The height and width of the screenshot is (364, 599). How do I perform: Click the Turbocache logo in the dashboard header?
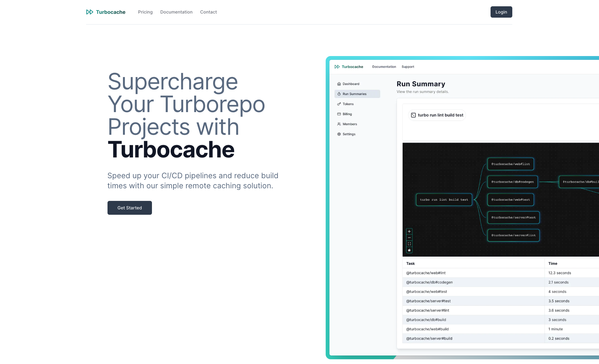point(349,66)
